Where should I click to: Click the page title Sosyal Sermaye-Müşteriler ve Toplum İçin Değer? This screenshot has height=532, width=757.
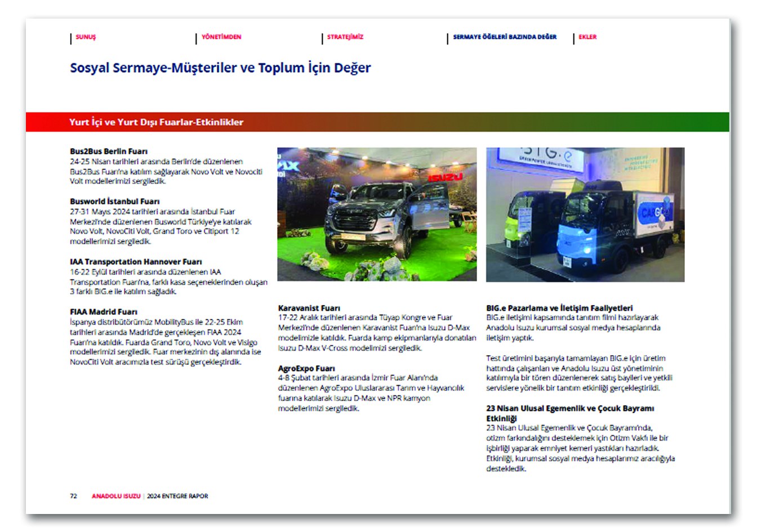click(220, 68)
